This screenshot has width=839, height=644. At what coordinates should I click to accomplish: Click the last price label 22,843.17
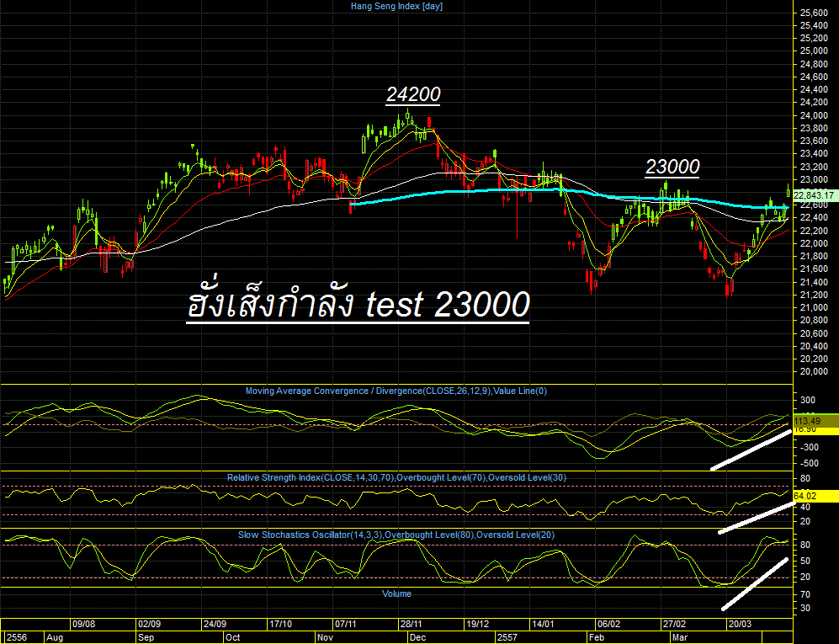pyautogui.click(x=814, y=195)
